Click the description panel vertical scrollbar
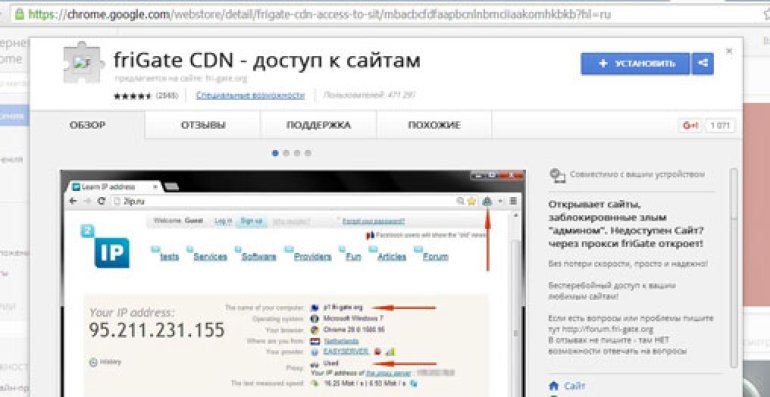770x397 pixels. pyautogui.click(x=733, y=268)
